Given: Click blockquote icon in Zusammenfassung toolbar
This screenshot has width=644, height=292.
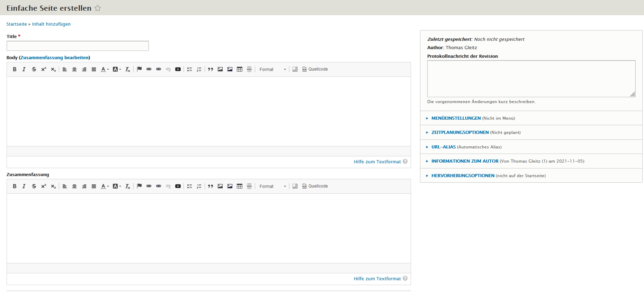Looking at the screenshot, I should coord(211,186).
